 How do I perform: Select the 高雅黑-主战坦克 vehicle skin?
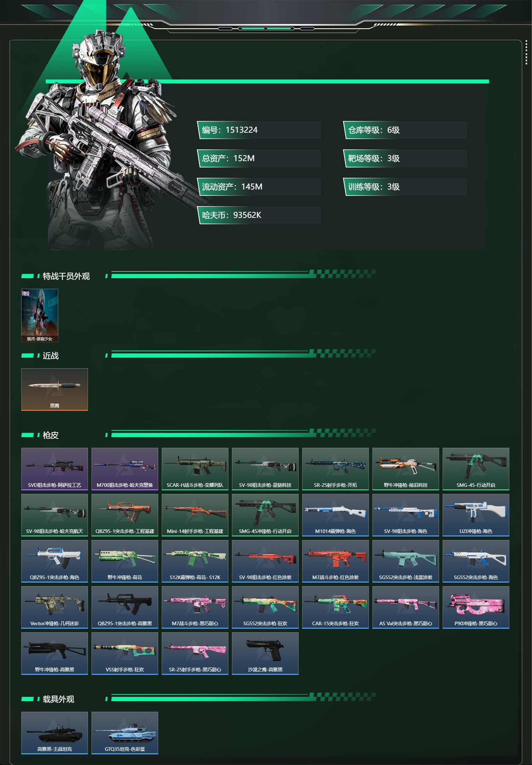coord(55,733)
